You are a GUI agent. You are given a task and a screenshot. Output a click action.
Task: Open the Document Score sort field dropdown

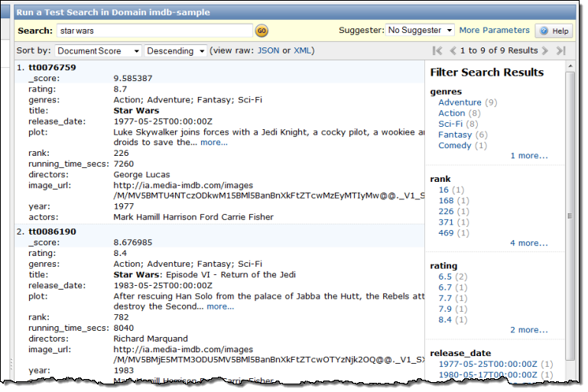[99, 51]
